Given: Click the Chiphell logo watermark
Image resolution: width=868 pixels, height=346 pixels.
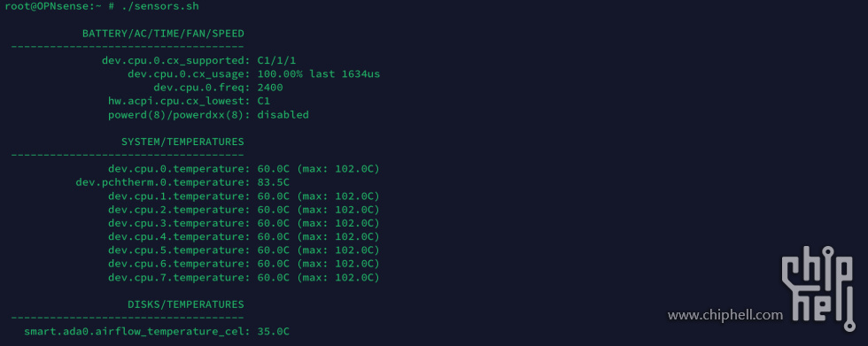Looking at the screenshot, I should 820,288.
